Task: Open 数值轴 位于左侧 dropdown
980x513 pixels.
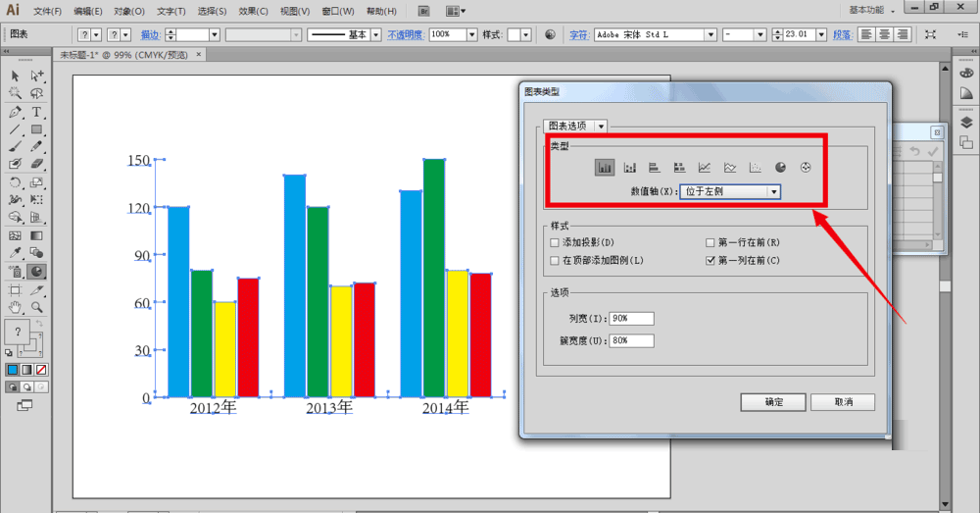Action: click(x=730, y=191)
